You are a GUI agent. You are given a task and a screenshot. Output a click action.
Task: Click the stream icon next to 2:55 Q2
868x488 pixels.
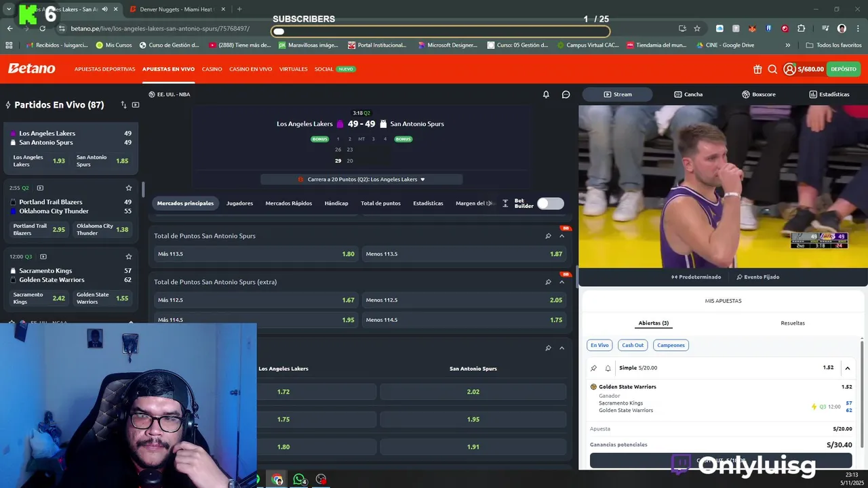pos(40,188)
